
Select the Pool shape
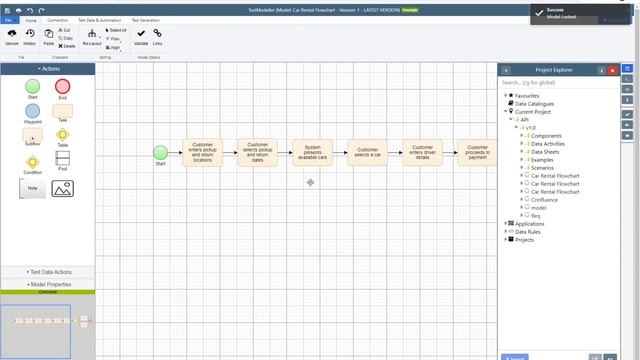click(62, 158)
